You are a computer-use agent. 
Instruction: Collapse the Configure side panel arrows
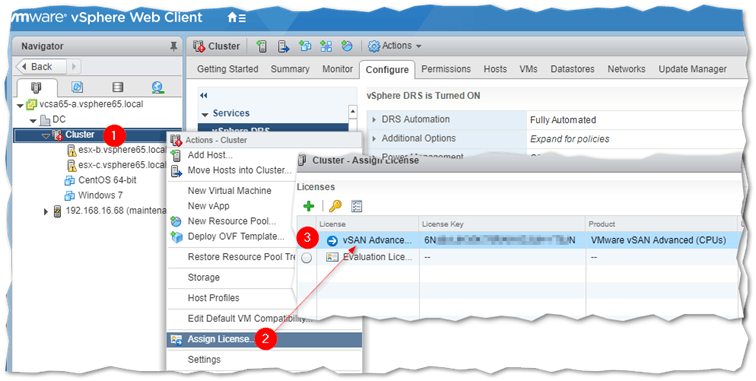[203, 95]
